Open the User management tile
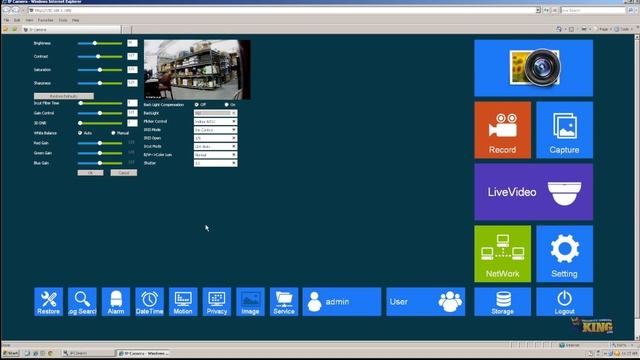The height and width of the screenshot is (360, 640). point(426,302)
